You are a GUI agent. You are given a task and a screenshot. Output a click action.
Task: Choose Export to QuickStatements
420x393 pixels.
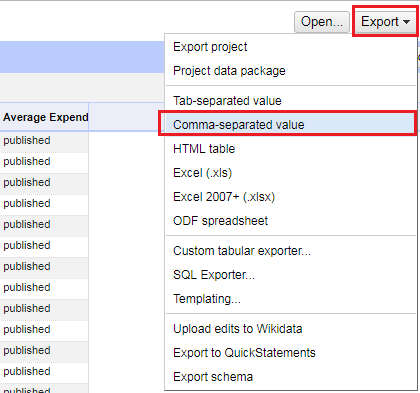pos(290,353)
